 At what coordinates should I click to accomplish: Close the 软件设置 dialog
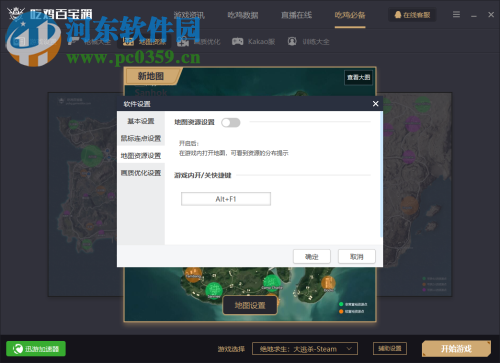click(375, 104)
